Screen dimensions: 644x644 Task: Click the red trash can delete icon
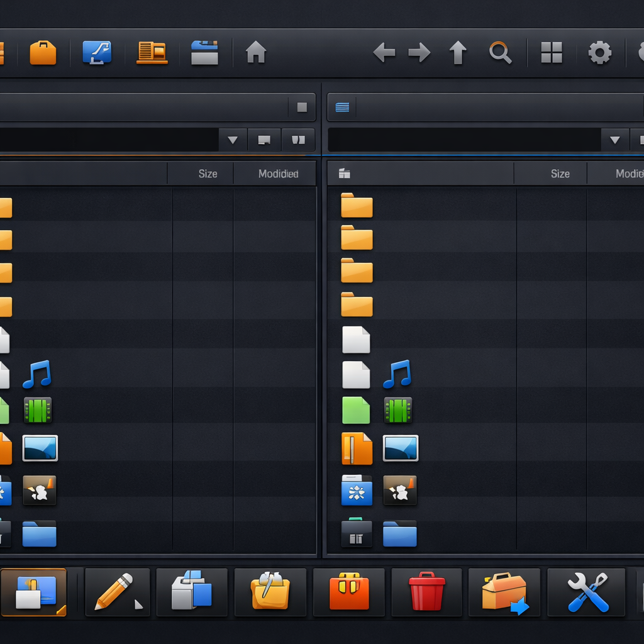[x=426, y=592]
